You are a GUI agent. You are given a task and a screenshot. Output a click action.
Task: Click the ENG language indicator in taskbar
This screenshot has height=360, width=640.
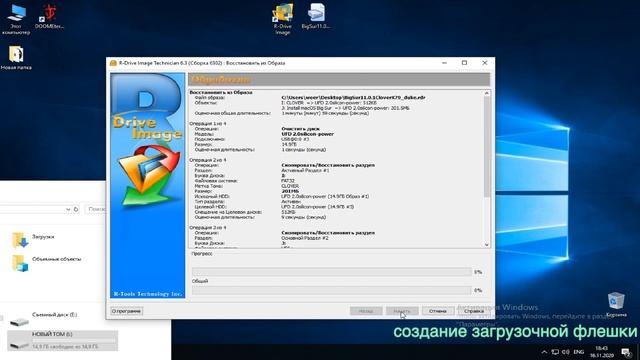pyautogui.click(x=579, y=352)
